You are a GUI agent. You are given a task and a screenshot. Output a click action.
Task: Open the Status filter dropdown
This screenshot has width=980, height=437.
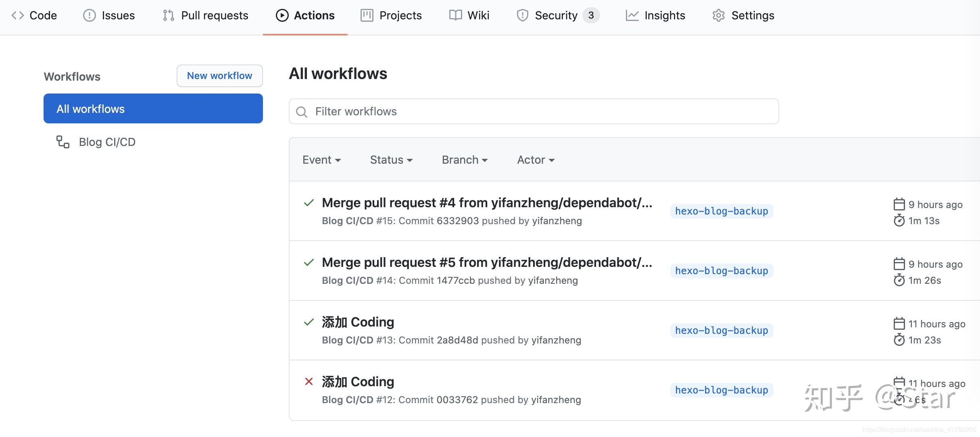point(391,160)
